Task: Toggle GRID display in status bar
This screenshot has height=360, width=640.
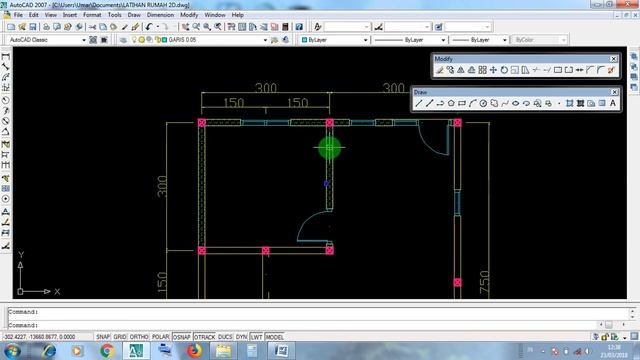Action: pos(120,337)
